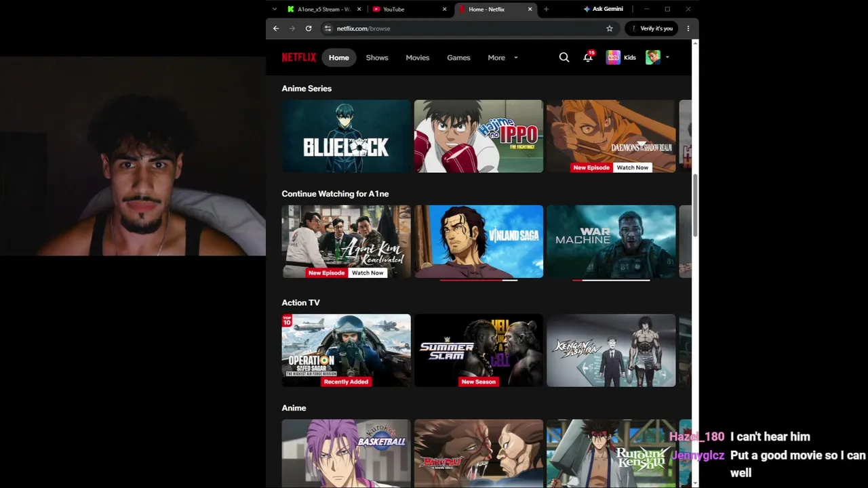This screenshot has width=868, height=488.
Task: Open the Netflix notifications bell
Action: (x=588, y=58)
